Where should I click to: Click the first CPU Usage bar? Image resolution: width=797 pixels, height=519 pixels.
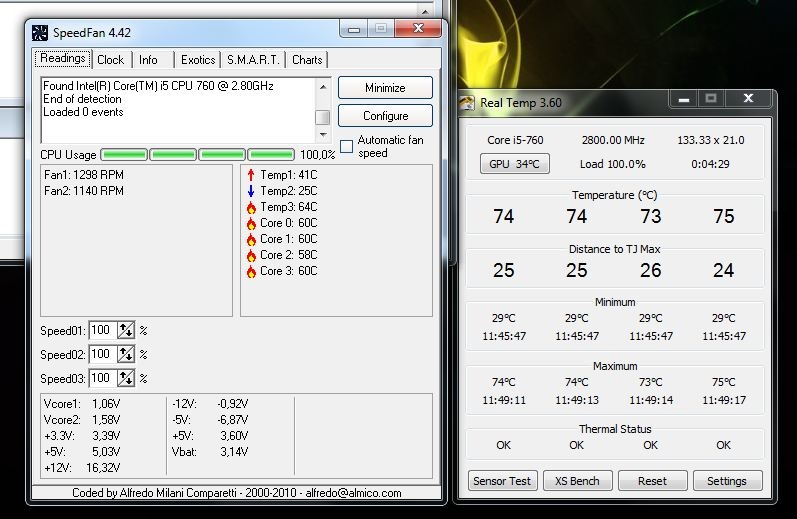click(125, 155)
